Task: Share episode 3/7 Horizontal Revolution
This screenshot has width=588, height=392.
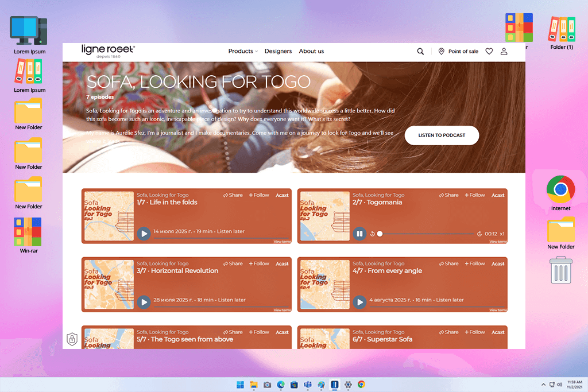Action: pyautogui.click(x=233, y=264)
